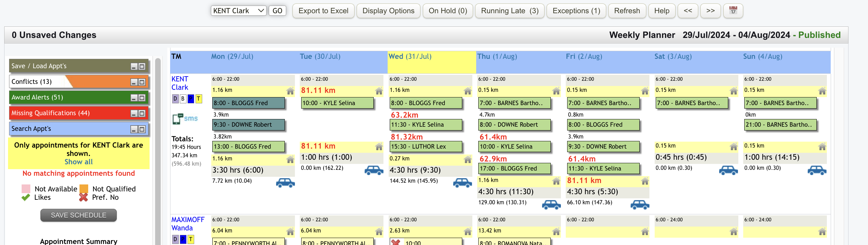This screenshot has height=245, width=868.
Task: Click the red X icon on Wanda's Wednesday 10:00
Action: pos(395,242)
